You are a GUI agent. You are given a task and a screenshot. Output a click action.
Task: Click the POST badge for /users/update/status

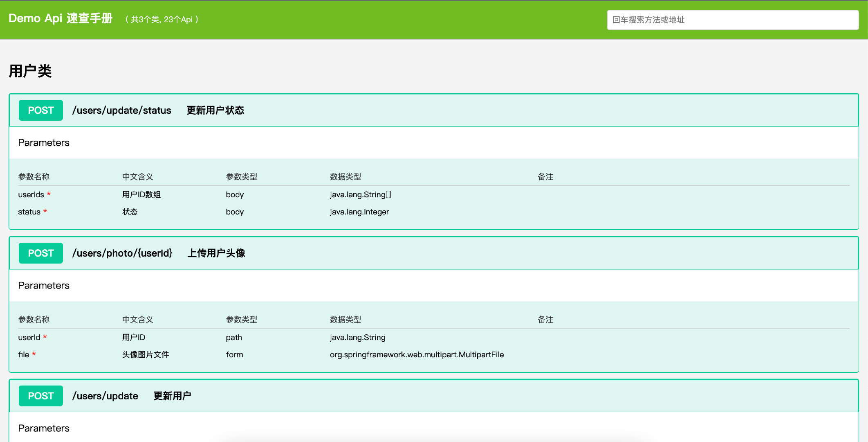[40, 110]
